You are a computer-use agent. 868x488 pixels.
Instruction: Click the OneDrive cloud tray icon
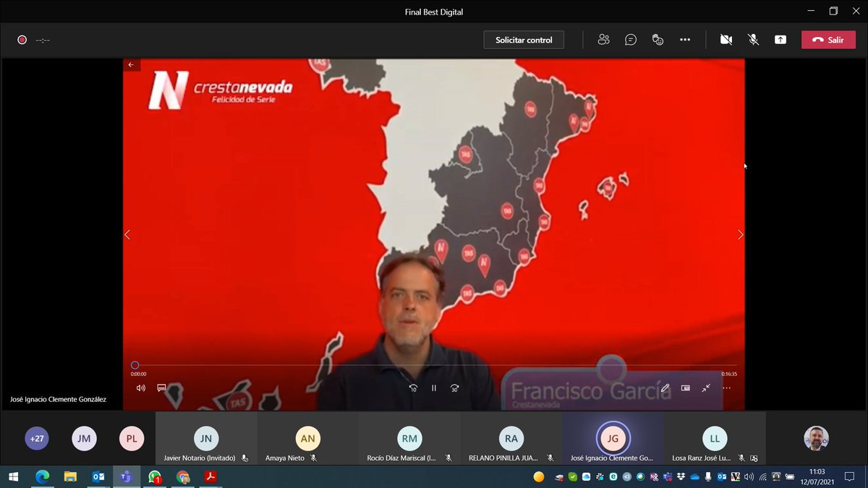pos(695,477)
